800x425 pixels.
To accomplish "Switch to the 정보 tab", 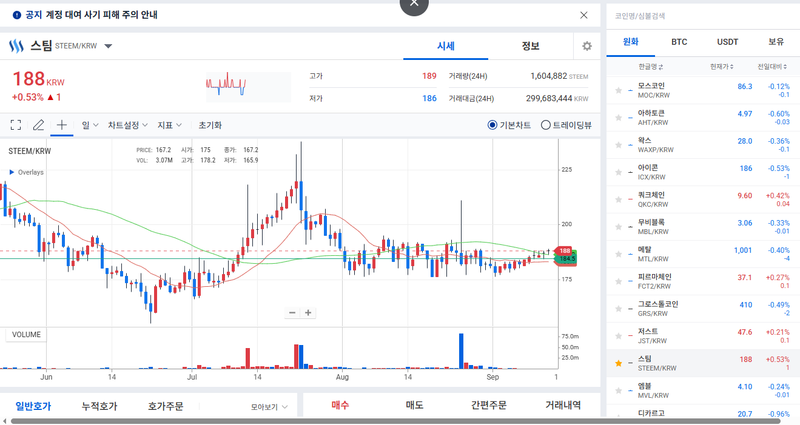I will [531, 46].
